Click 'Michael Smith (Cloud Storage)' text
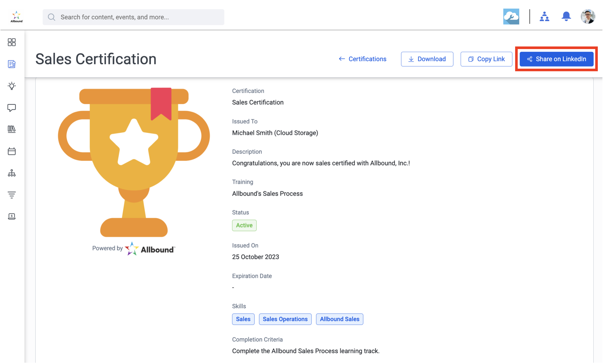Screen dimensions: 604x364 coord(276,133)
